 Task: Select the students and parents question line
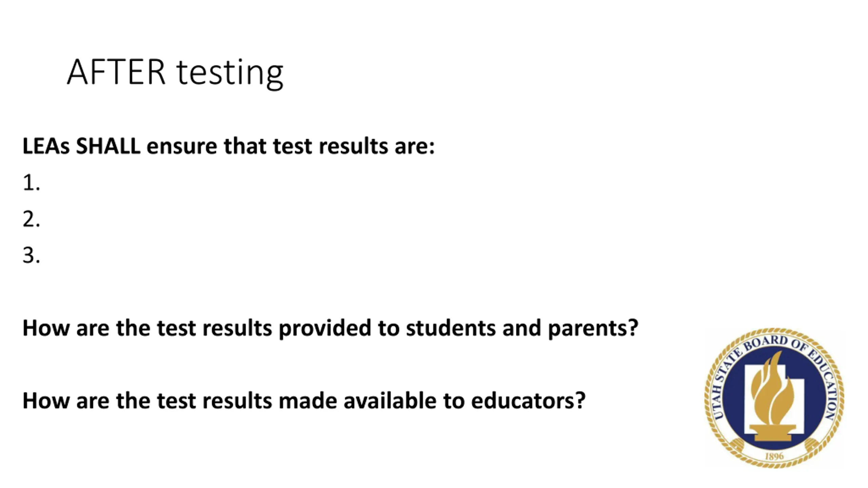tap(331, 328)
